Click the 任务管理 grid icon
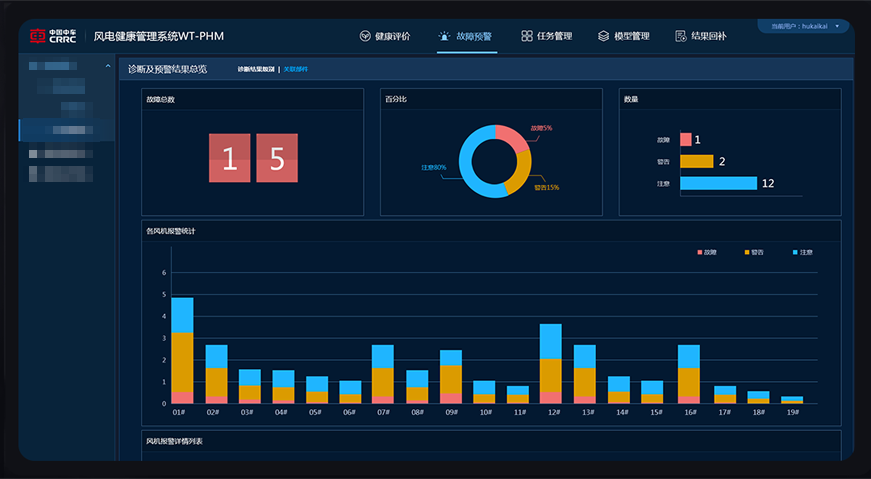Screen dimensions: 871x479 tap(527, 36)
